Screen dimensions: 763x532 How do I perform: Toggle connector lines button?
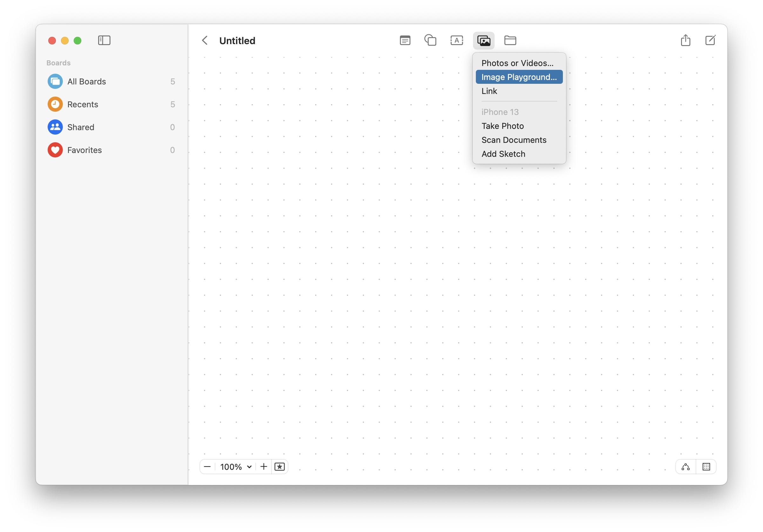[685, 467]
